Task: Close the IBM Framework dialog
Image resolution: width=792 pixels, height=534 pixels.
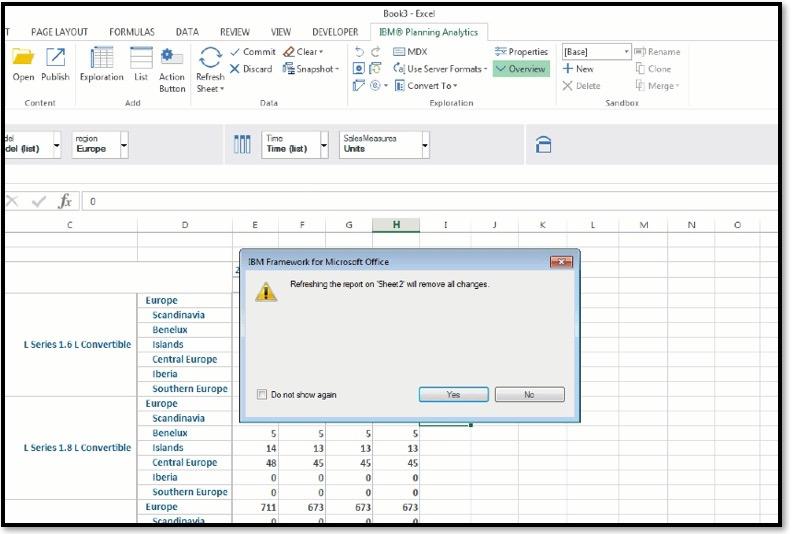Action: [561, 261]
